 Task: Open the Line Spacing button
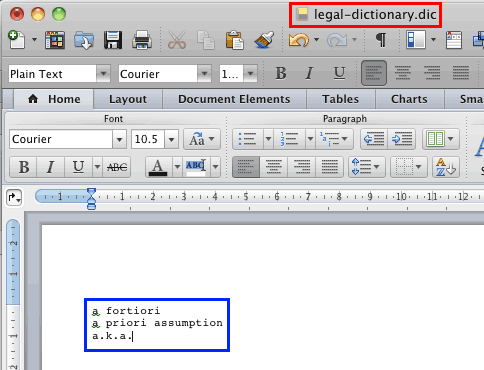tap(366, 167)
